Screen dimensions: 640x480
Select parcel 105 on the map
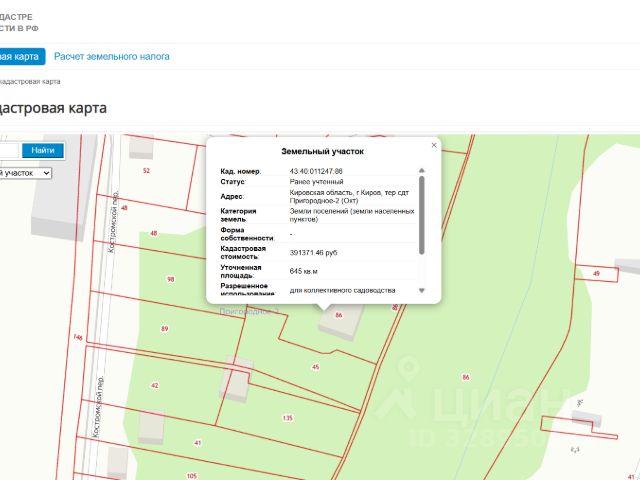click(x=192, y=476)
